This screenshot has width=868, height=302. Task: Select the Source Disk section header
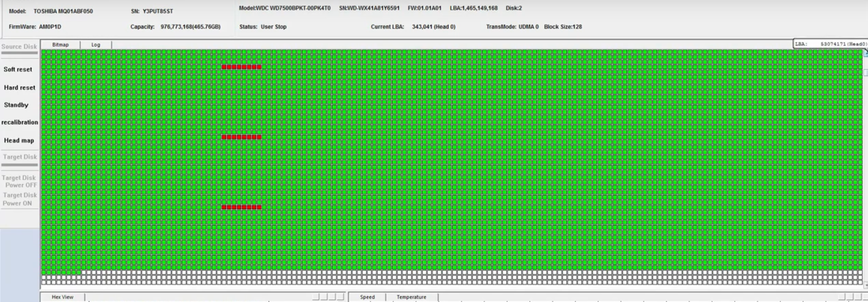click(x=19, y=46)
